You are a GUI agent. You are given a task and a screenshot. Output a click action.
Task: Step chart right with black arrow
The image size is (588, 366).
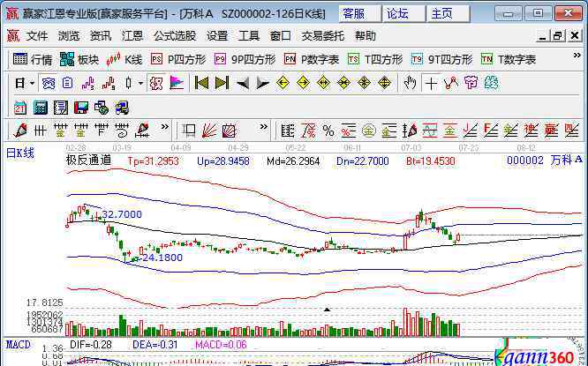coord(262,83)
